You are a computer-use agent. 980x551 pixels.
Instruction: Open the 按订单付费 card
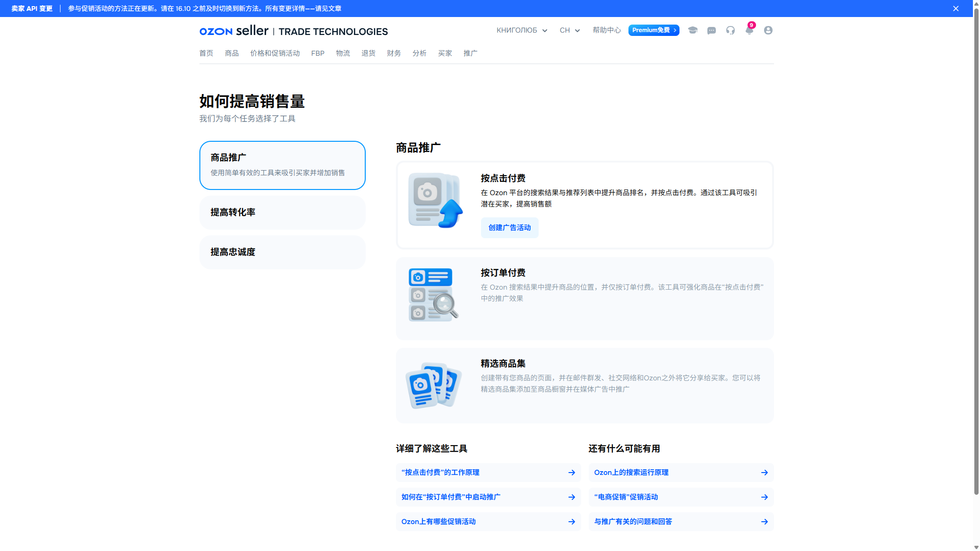585,299
